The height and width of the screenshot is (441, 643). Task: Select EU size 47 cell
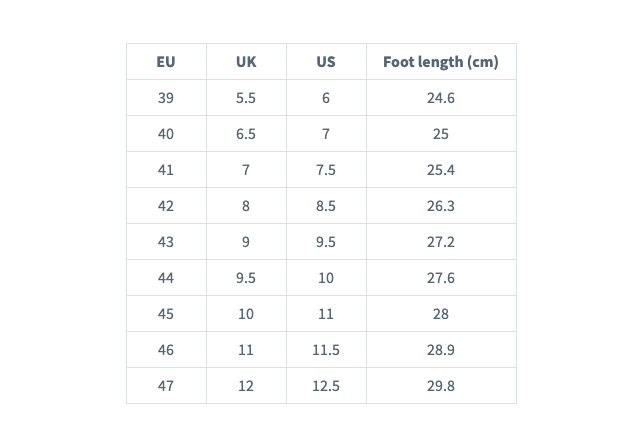coord(166,386)
